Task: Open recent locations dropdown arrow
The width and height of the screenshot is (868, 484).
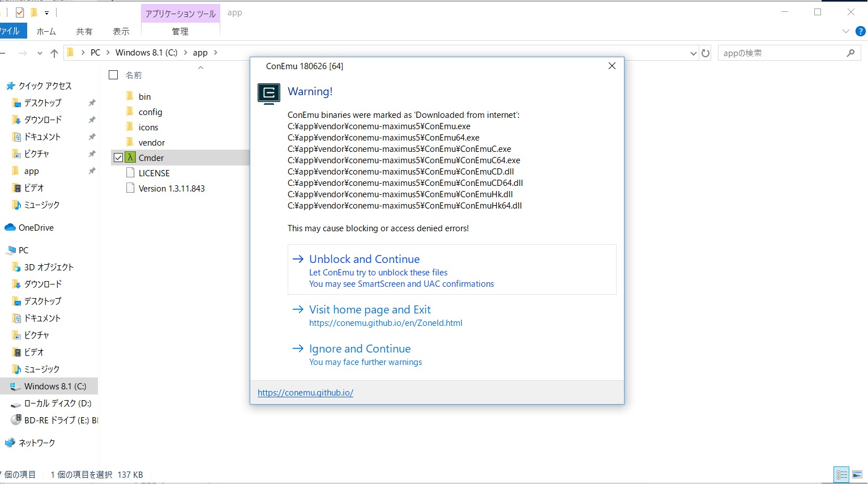Action: [40, 53]
